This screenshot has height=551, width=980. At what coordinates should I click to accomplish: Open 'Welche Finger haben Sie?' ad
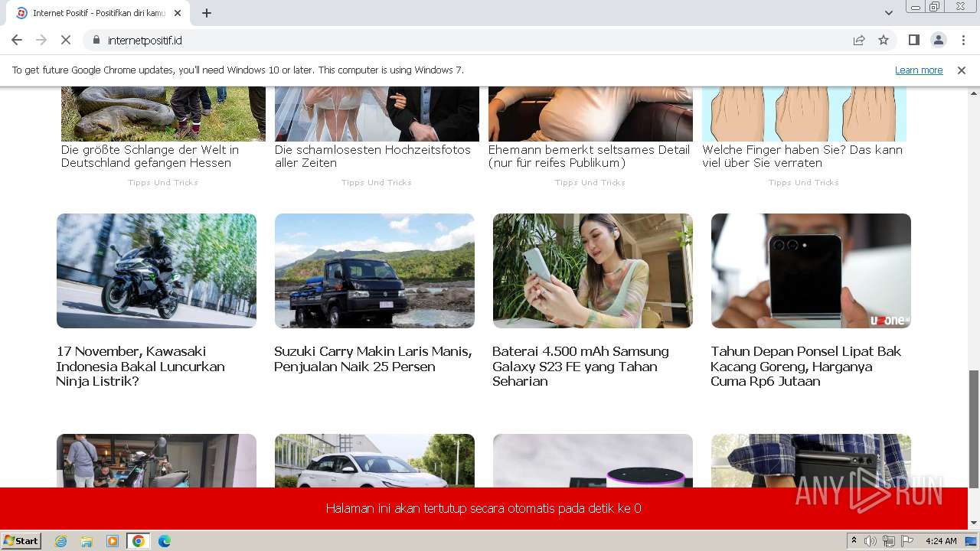pos(802,156)
